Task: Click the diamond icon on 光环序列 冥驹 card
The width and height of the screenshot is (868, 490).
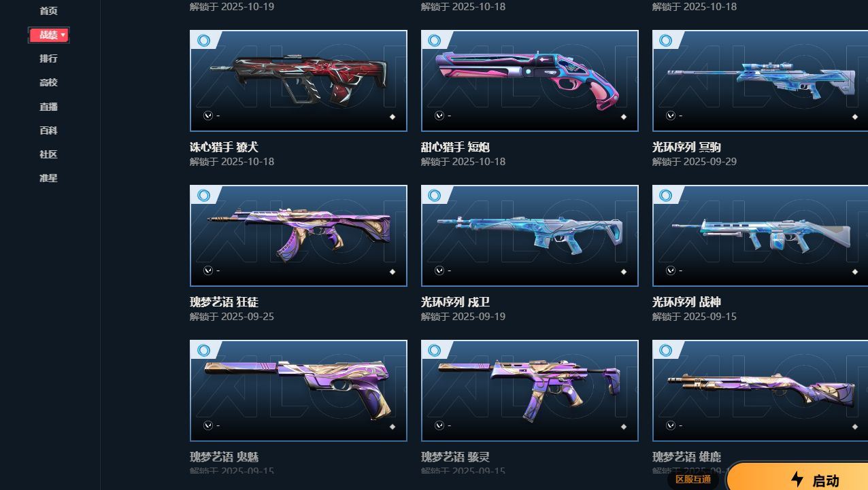Action: coord(855,117)
